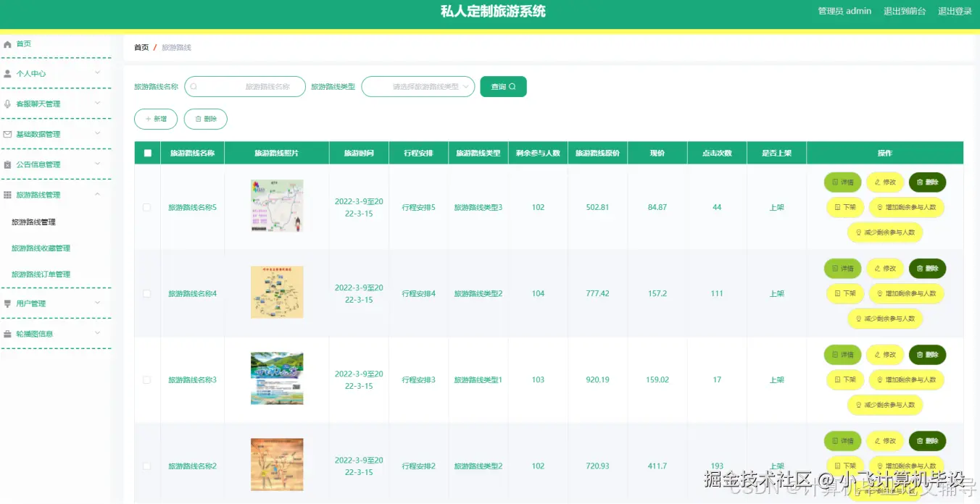This screenshot has width=980, height=504.
Task: Click the map thumbnail for 旅游路线名称2
Action: coord(276,464)
